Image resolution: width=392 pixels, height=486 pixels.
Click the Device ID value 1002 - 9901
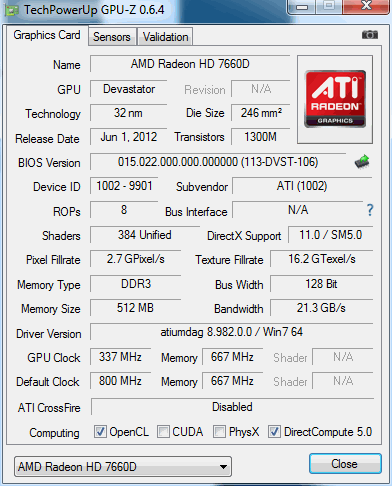pos(124,186)
